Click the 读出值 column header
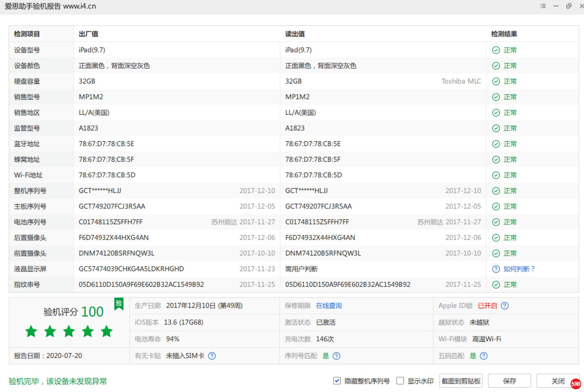This screenshot has width=584, height=392. [295, 34]
